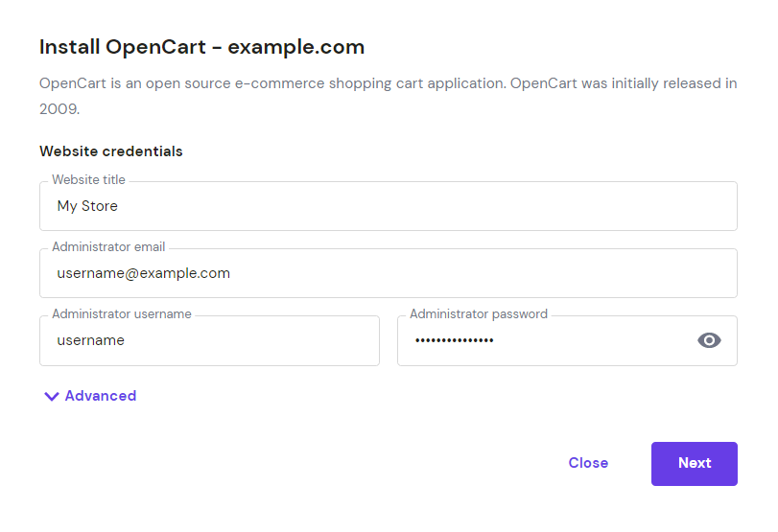Place cursor in the "username" value text
The image size is (778, 532).
tap(91, 340)
